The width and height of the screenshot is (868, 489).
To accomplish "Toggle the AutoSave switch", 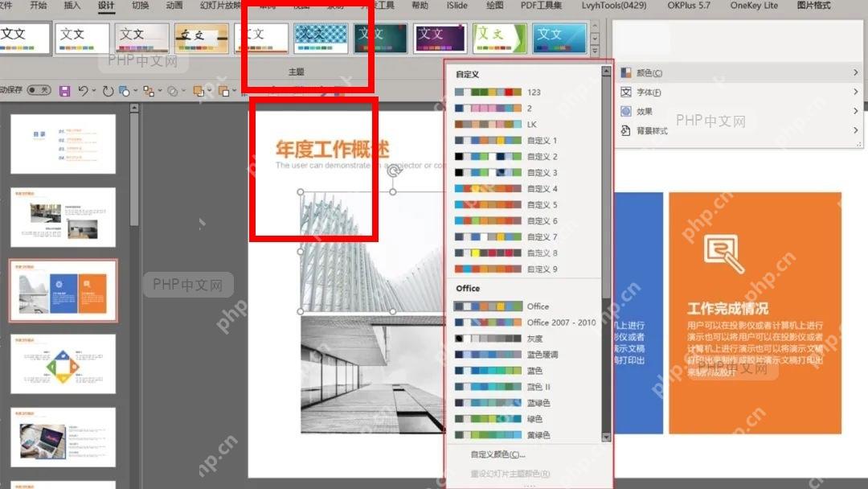I will (39, 90).
